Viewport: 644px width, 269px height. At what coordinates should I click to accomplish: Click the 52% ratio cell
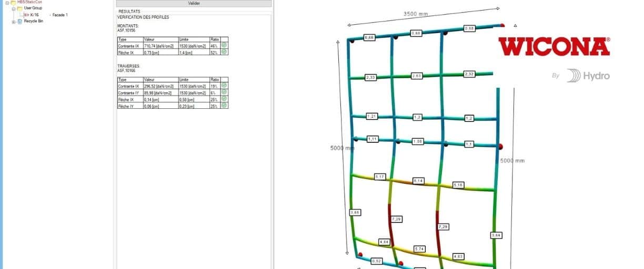[x=215, y=52]
